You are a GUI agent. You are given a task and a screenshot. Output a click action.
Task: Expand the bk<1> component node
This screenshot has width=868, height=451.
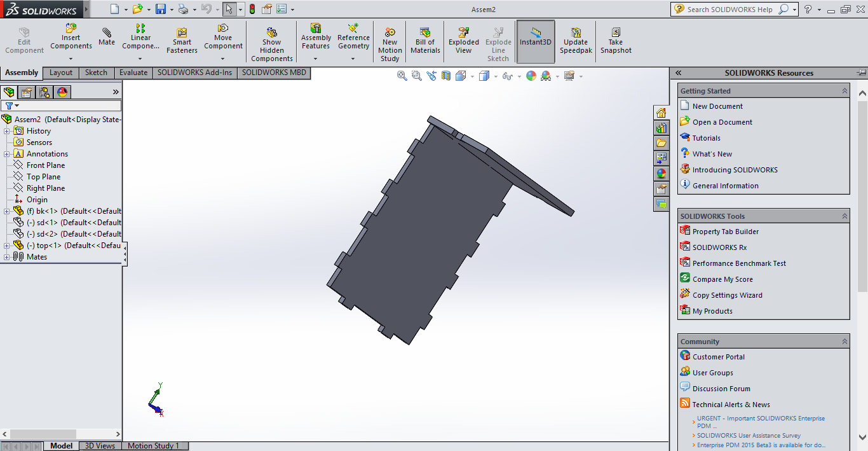point(7,211)
